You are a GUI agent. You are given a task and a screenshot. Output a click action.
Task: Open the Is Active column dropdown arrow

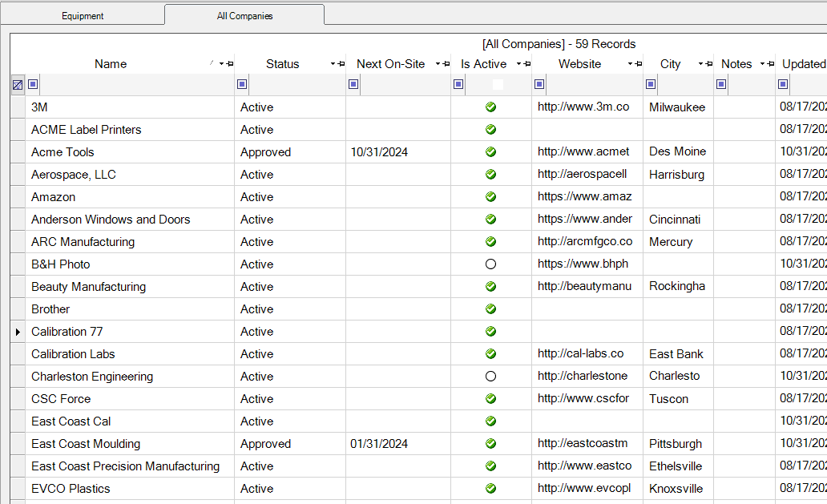click(519, 64)
